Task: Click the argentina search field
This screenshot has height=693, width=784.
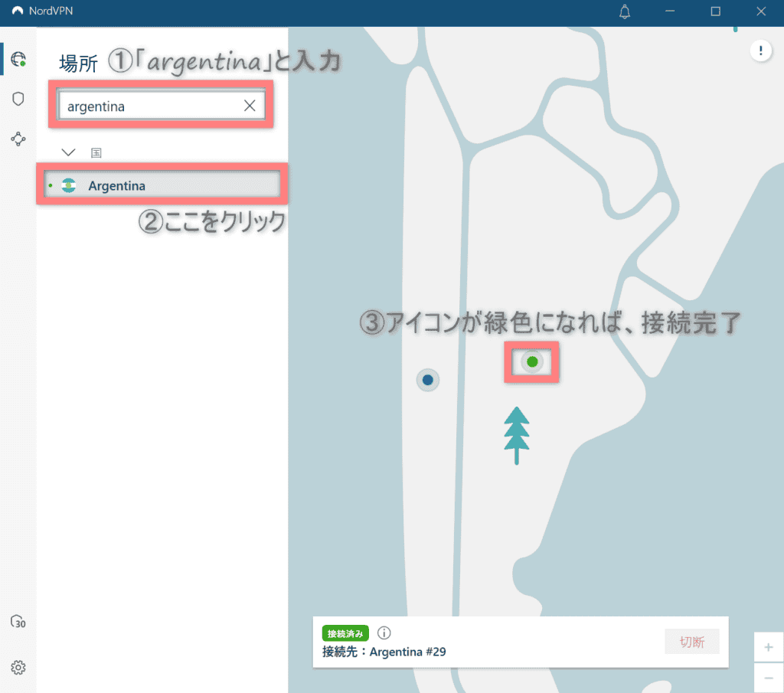Action: point(161,105)
